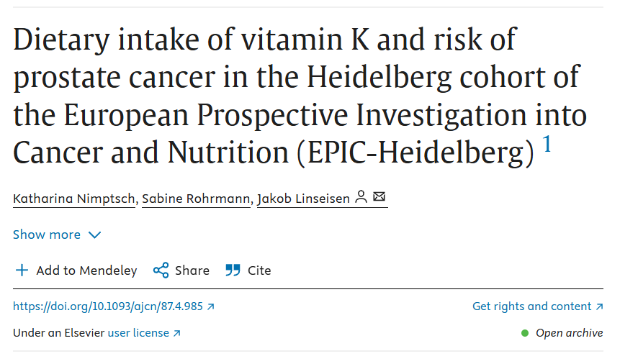
Task: Click the Share button label
Action: pyautogui.click(x=192, y=270)
